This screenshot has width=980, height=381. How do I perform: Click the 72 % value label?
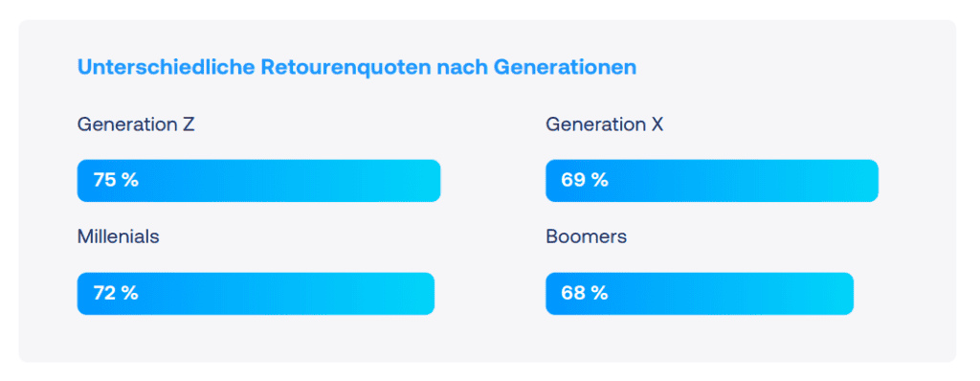click(x=116, y=294)
